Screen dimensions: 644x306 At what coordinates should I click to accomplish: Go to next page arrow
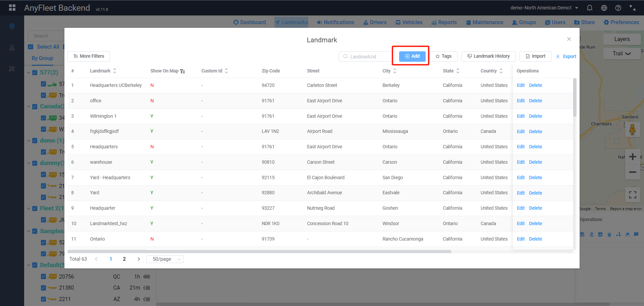pos(139,259)
